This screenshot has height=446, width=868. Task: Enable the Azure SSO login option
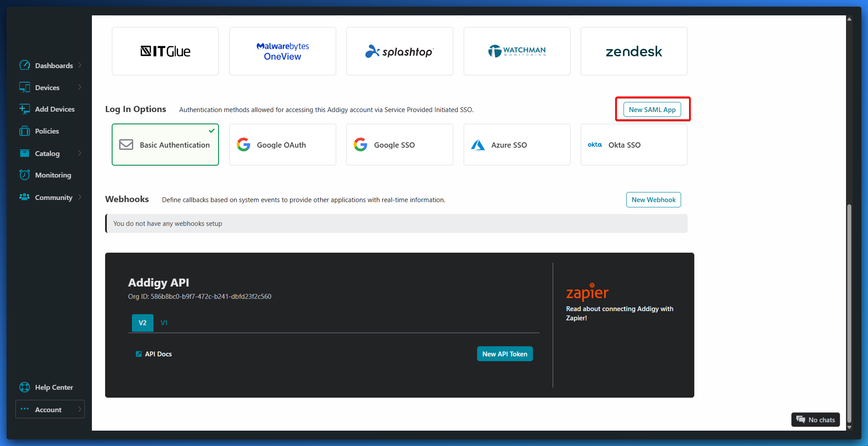point(517,145)
